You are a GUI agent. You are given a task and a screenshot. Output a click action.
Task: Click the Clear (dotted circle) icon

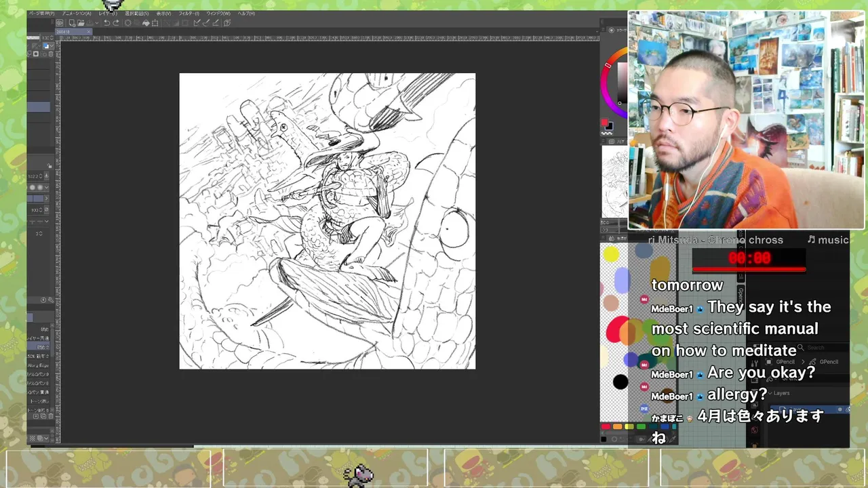point(127,23)
